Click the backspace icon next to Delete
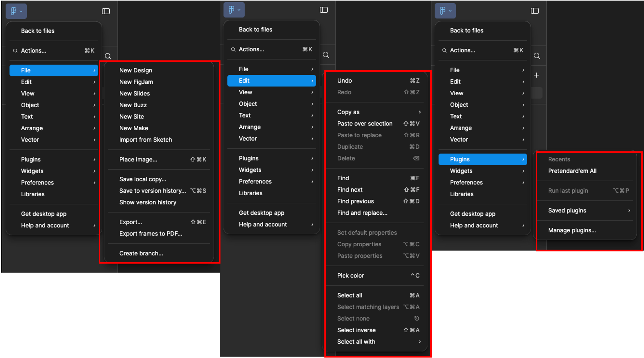 [416, 158]
